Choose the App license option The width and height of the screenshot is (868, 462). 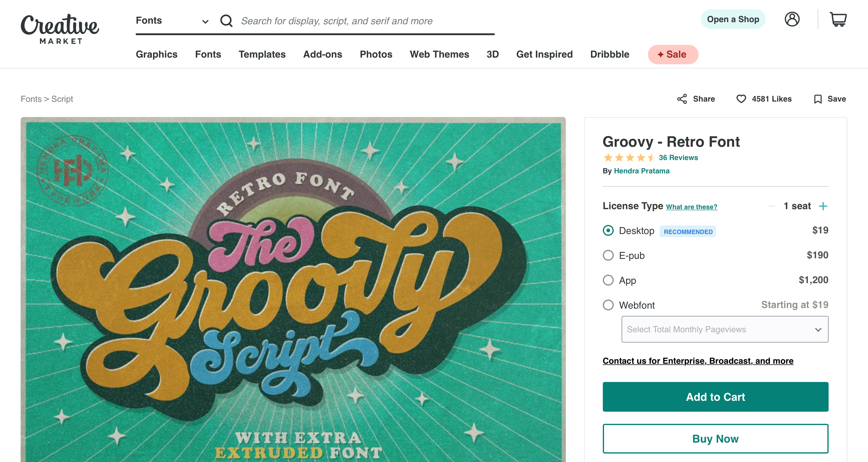coord(608,280)
